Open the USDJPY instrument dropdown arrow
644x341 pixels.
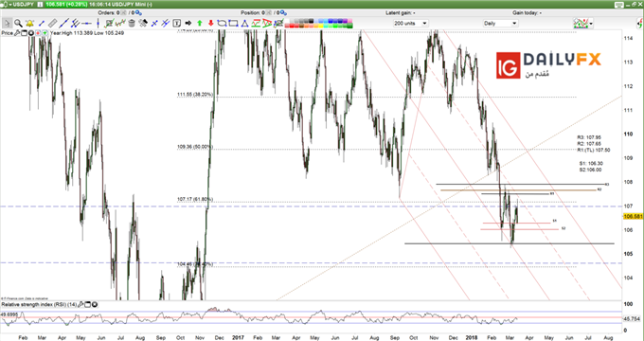[x=9, y=4]
